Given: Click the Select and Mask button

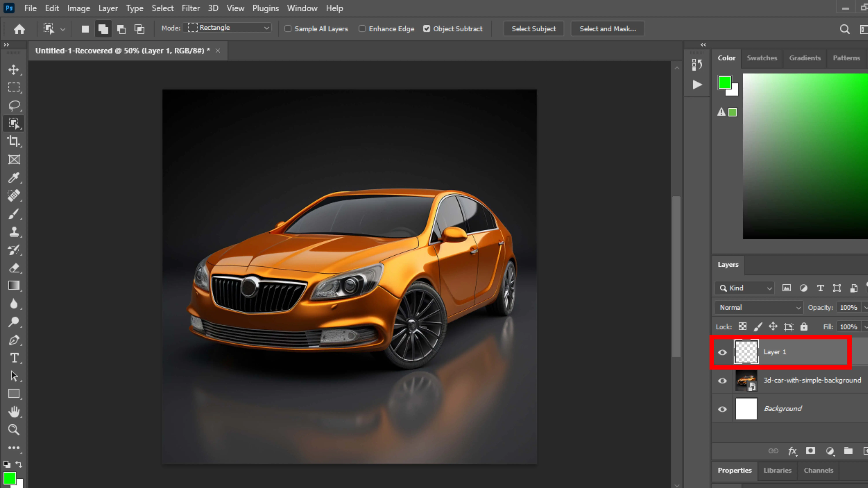Looking at the screenshot, I should tap(608, 29).
